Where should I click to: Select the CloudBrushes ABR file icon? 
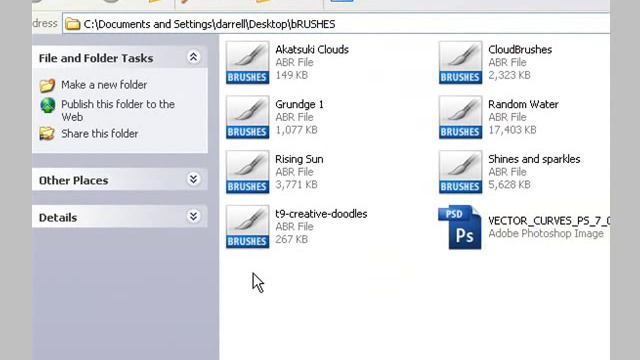(x=460, y=62)
